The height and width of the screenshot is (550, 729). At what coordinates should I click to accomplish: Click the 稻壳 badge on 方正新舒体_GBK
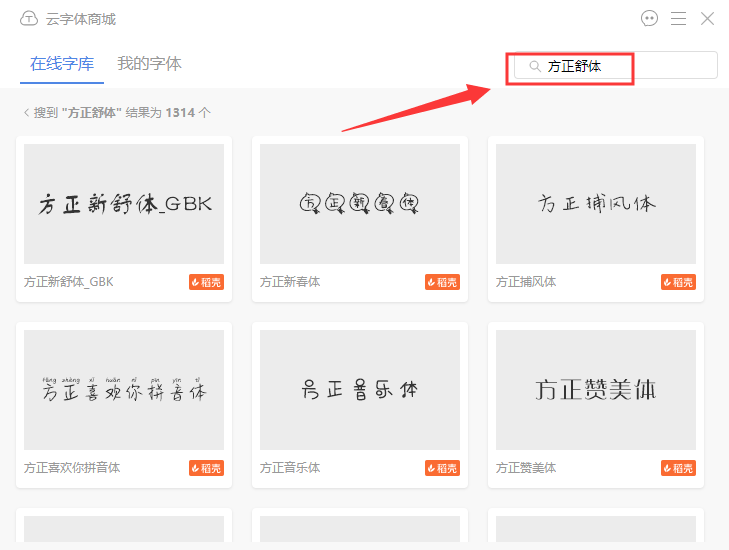pyautogui.click(x=206, y=282)
